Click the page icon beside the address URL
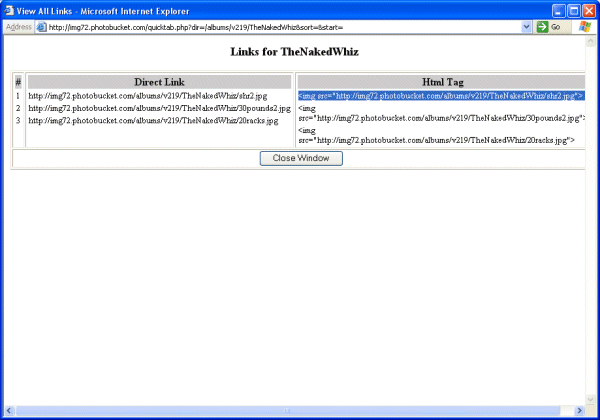600x420 pixels. 41,27
